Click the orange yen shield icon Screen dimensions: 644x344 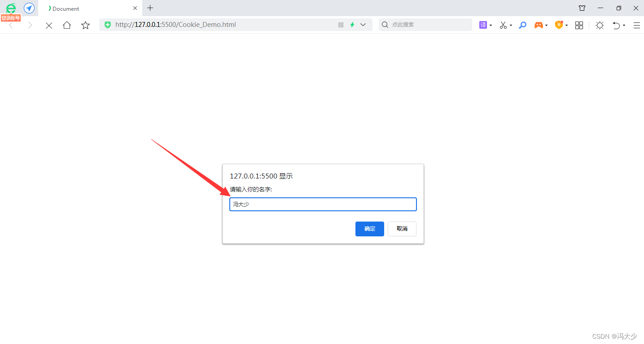[x=559, y=25]
